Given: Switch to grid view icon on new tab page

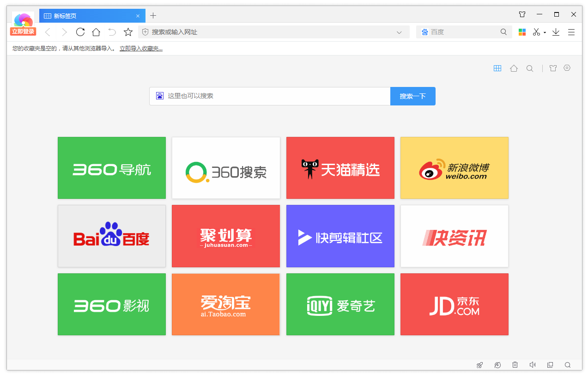Looking at the screenshot, I should (497, 68).
